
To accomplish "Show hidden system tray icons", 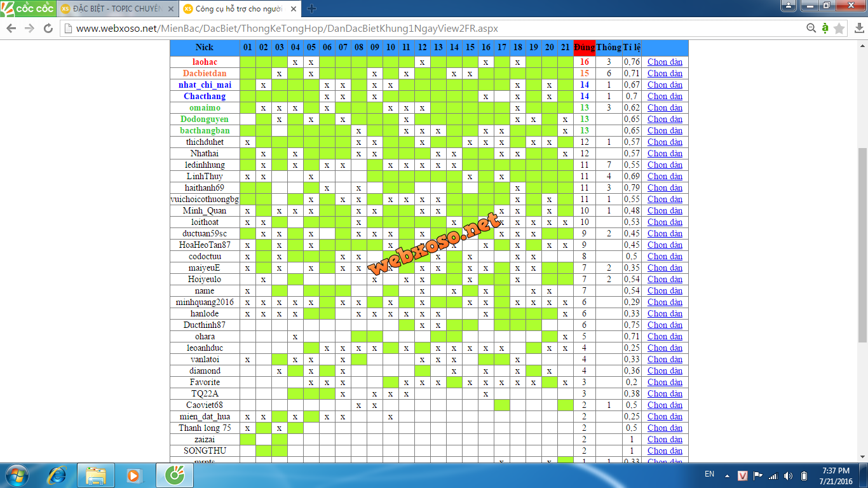I will [x=728, y=475].
